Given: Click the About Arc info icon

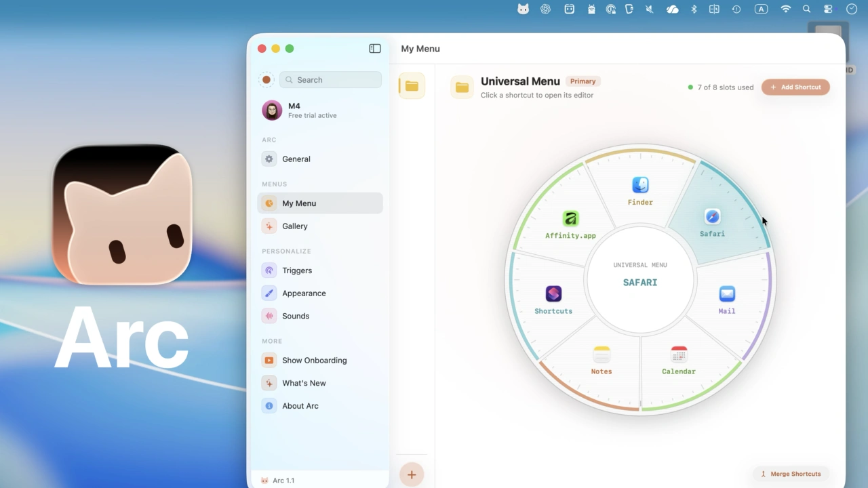Looking at the screenshot, I should click(269, 406).
